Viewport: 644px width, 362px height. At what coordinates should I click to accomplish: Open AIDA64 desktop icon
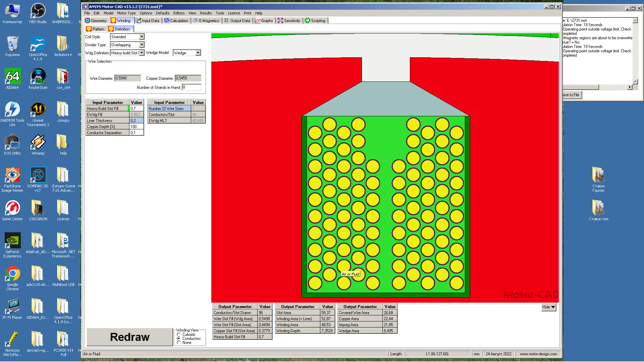pos(12,79)
